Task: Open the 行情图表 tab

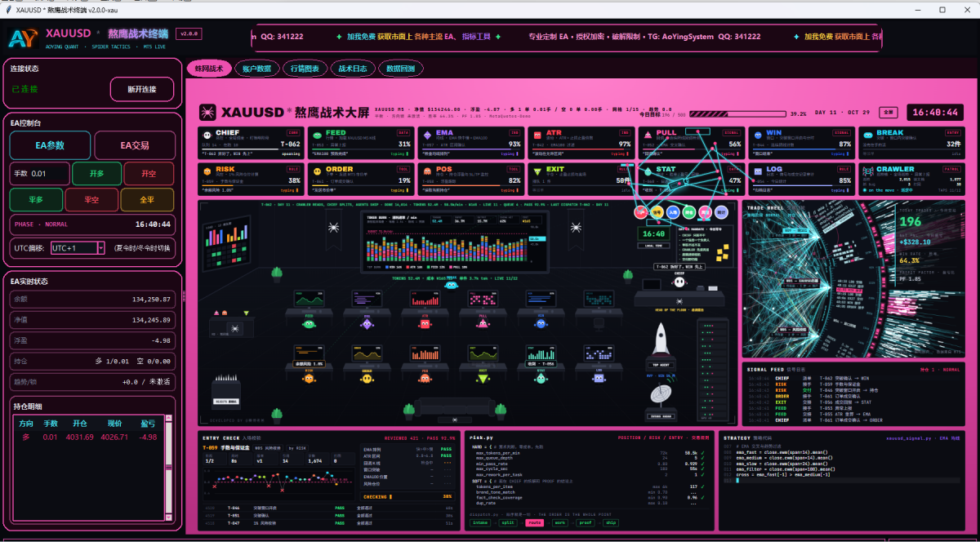Action: 305,69
